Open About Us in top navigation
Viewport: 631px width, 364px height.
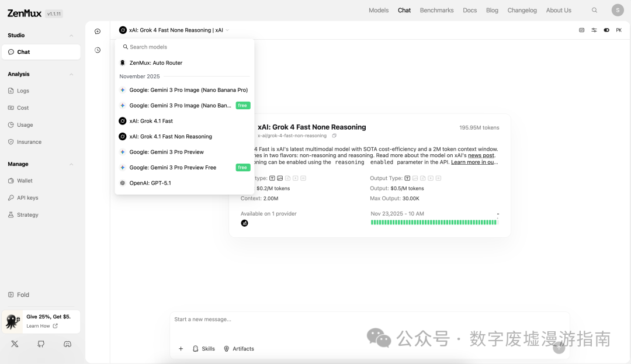[559, 10]
